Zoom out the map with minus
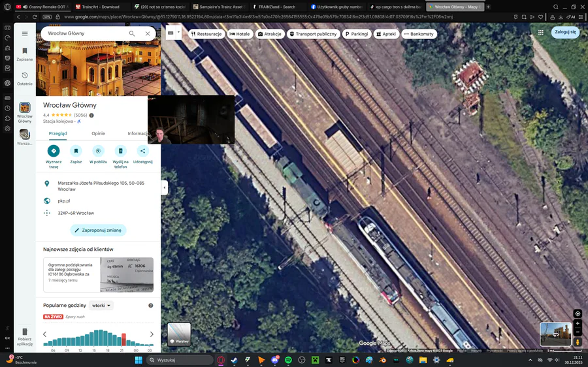The image size is (588, 367). click(x=578, y=332)
